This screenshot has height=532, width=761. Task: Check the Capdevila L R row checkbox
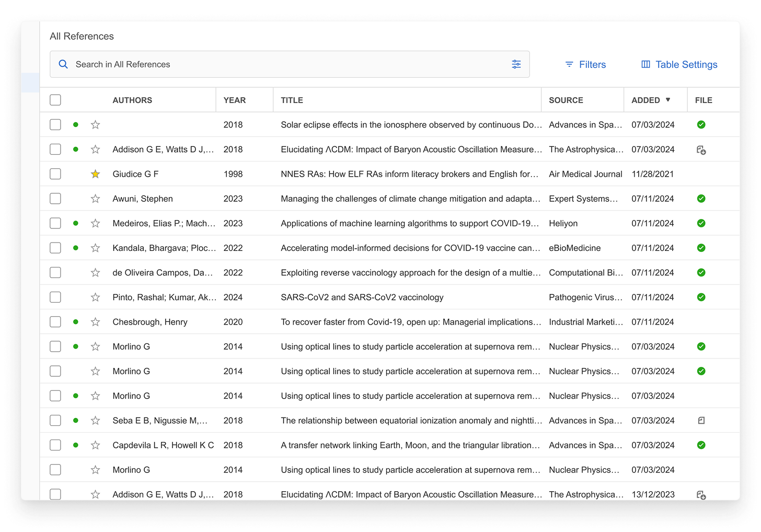point(55,445)
